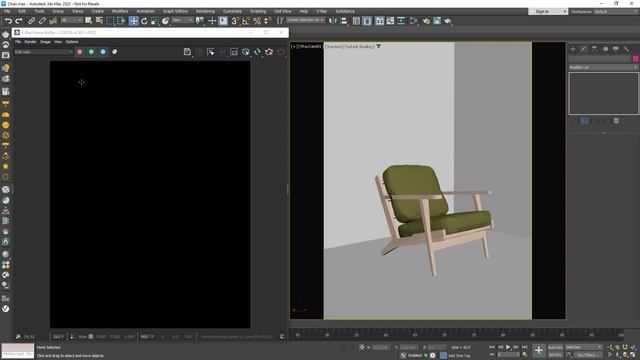640x360 pixels.
Task: Open the Options menu in V-Ray Frame Buffer
Action: (x=72, y=42)
